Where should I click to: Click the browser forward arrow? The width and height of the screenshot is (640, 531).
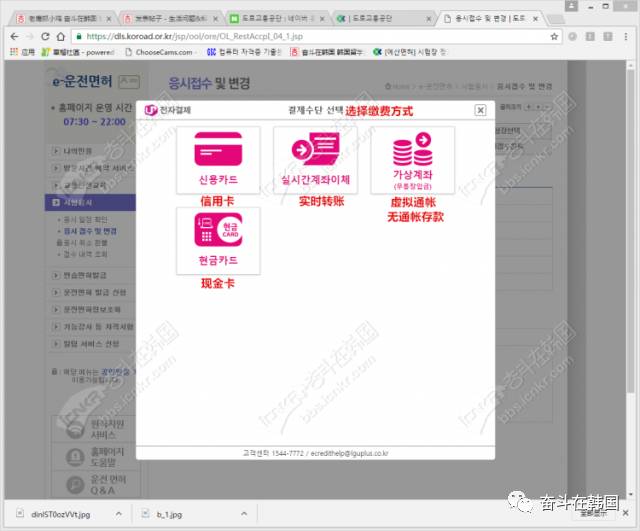coord(30,36)
